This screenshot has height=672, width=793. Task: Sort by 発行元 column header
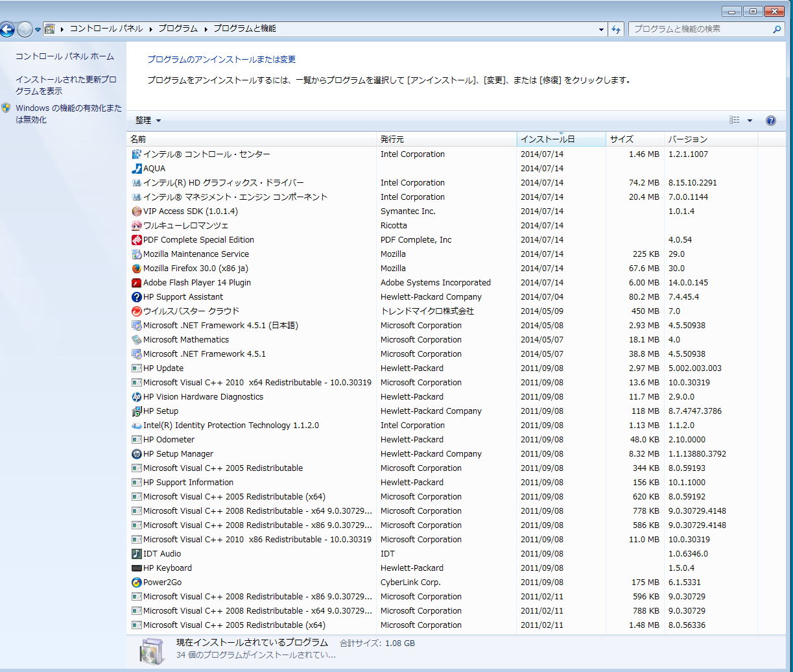(447, 139)
